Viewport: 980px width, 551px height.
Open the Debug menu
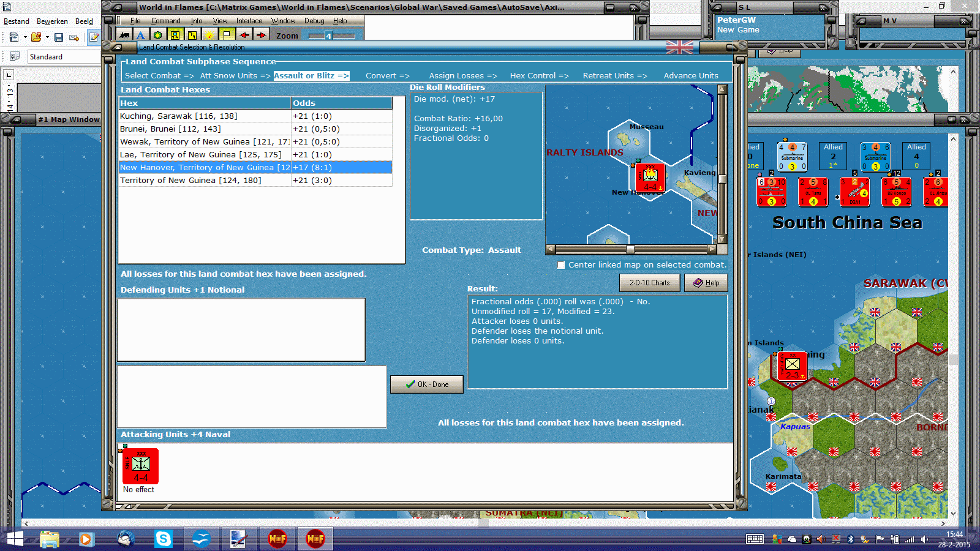click(x=314, y=21)
